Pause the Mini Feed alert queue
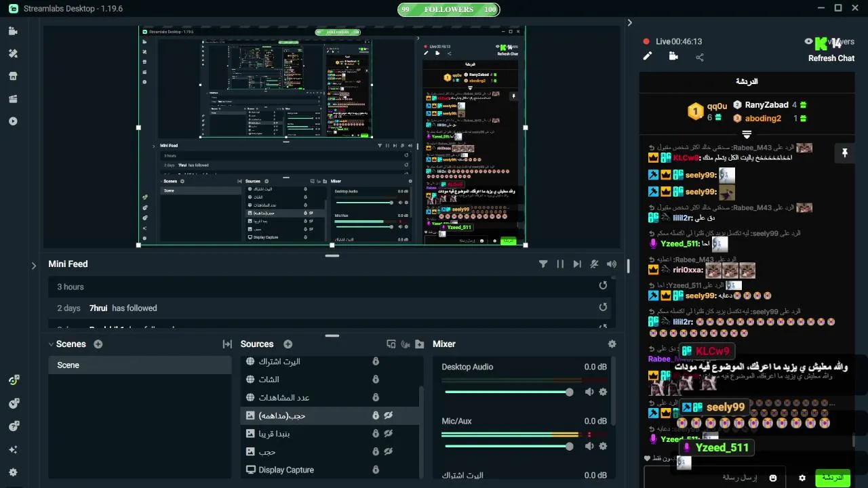 pyautogui.click(x=560, y=264)
